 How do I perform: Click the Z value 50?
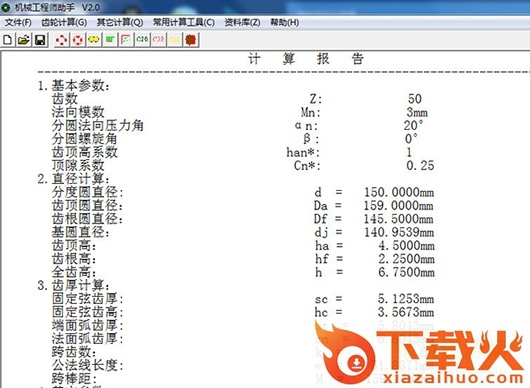(415, 99)
